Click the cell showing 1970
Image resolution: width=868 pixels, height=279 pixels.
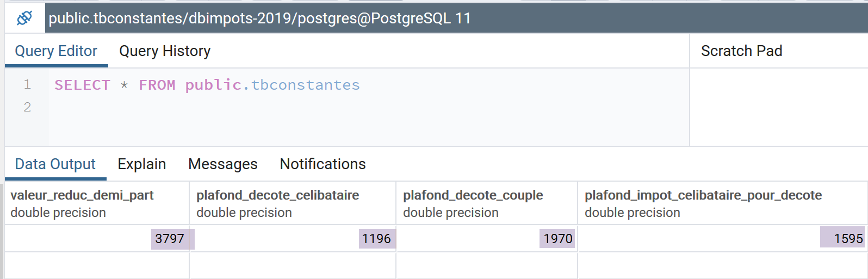[557, 239]
